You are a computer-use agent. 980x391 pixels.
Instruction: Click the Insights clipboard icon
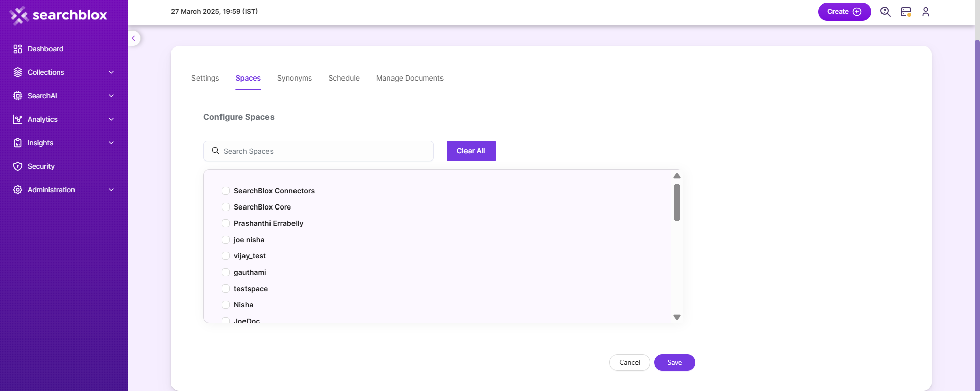pos(18,143)
